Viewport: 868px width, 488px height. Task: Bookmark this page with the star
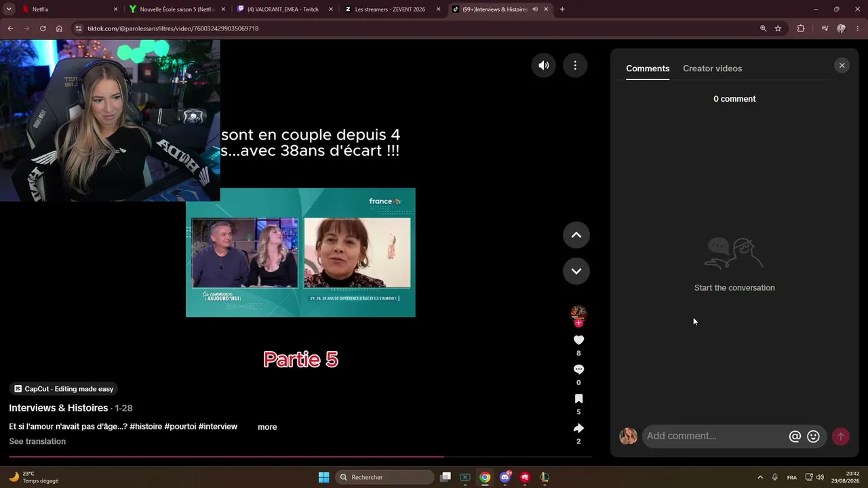pyautogui.click(x=778, y=28)
